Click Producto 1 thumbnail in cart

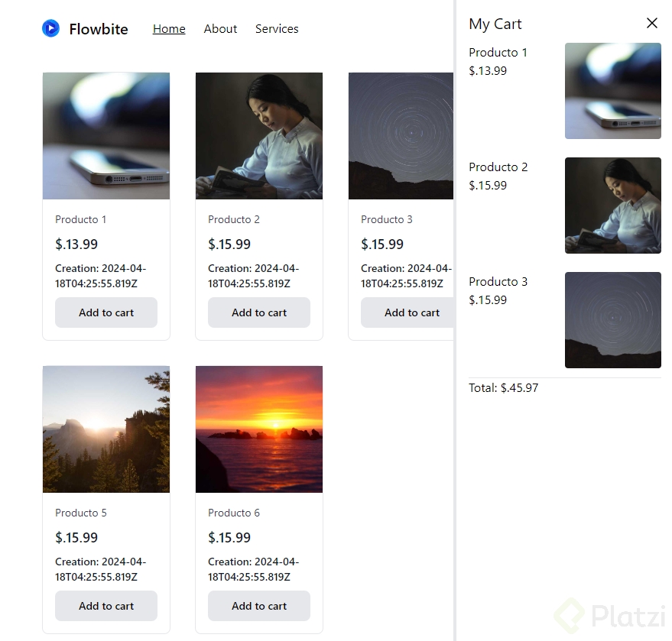pyautogui.click(x=612, y=91)
